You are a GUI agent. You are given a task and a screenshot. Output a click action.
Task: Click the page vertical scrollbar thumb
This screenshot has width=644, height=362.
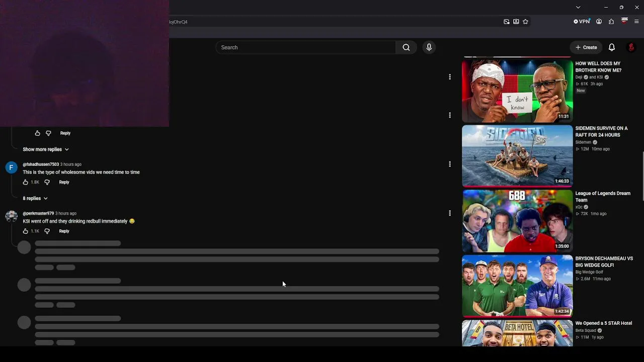(x=642, y=176)
